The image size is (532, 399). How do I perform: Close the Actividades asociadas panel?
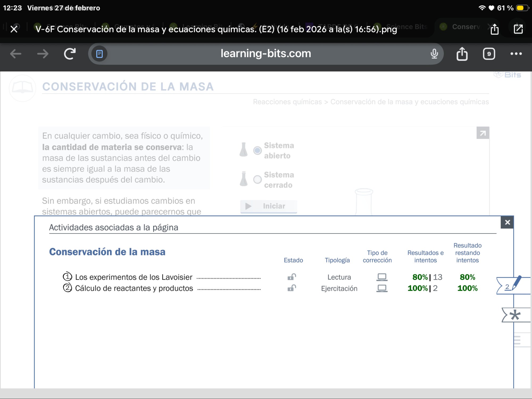(x=507, y=222)
